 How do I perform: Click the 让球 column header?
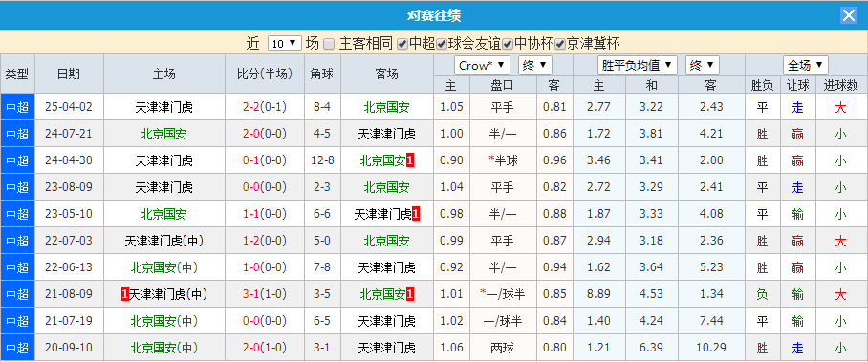[797, 85]
